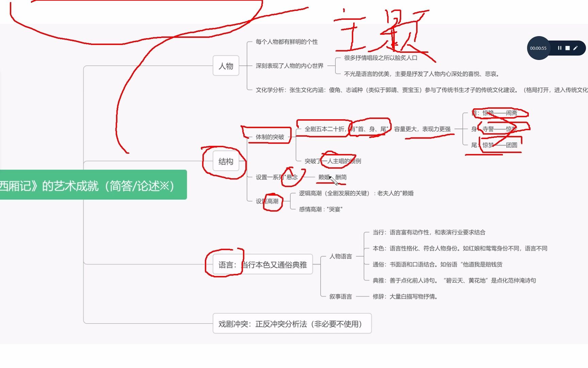The height and width of the screenshot is (368, 588).
Task: Click the 不光是语言的优美 sub-node
Action: pyautogui.click(x=421, y=74)
